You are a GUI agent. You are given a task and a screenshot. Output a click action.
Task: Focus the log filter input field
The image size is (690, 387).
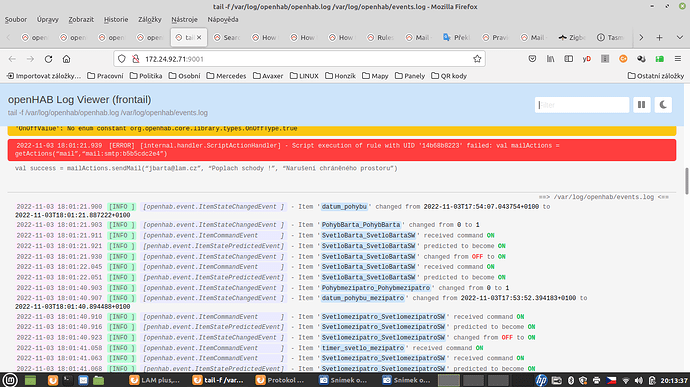(582, 105)
